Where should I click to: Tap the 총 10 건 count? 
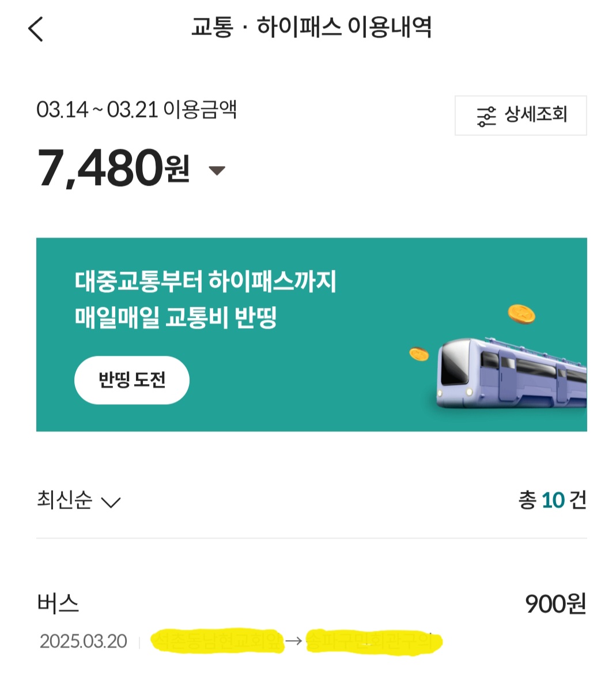552,500
